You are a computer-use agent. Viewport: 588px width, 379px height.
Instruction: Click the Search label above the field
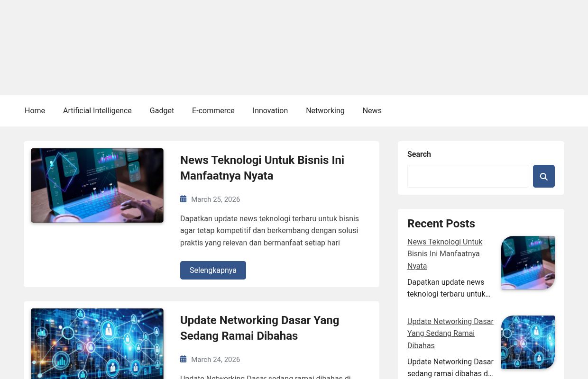(419, 154)
